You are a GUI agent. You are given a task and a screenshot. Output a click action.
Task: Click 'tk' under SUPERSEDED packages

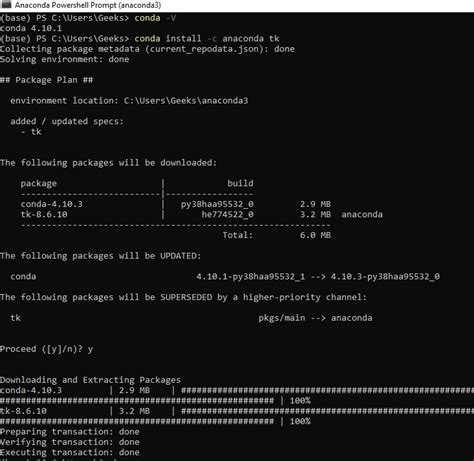tap(15, 318)
